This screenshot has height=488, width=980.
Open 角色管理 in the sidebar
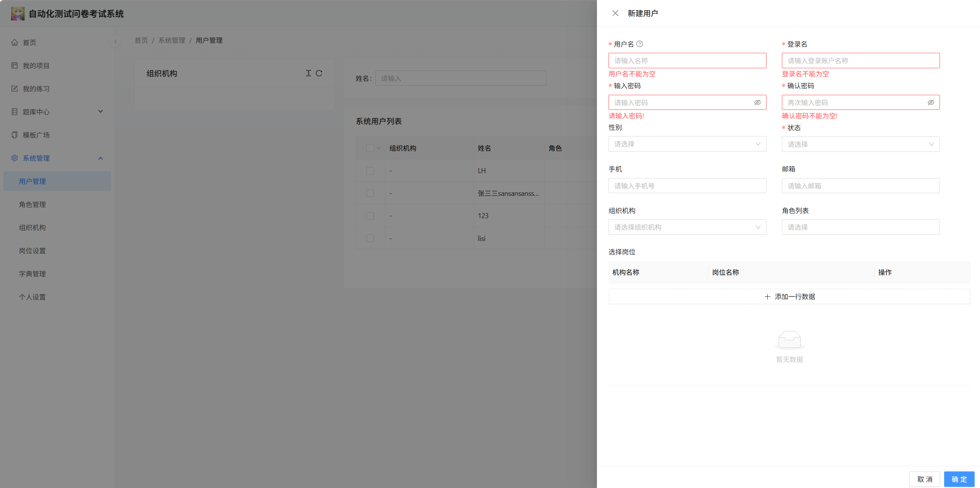coord(32,204)
